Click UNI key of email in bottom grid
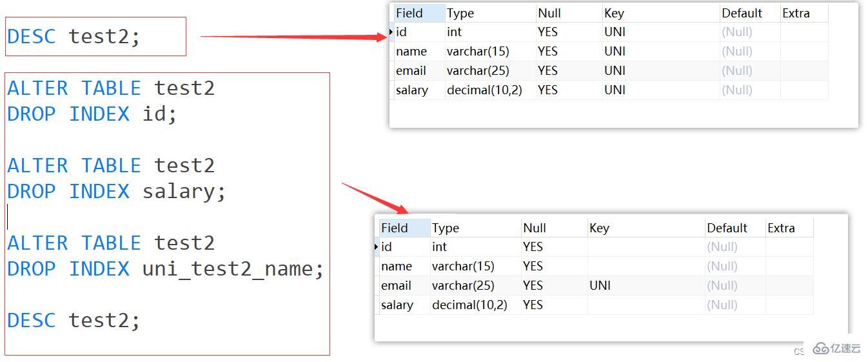Screen dimensions: 868x362 (646, 286)
